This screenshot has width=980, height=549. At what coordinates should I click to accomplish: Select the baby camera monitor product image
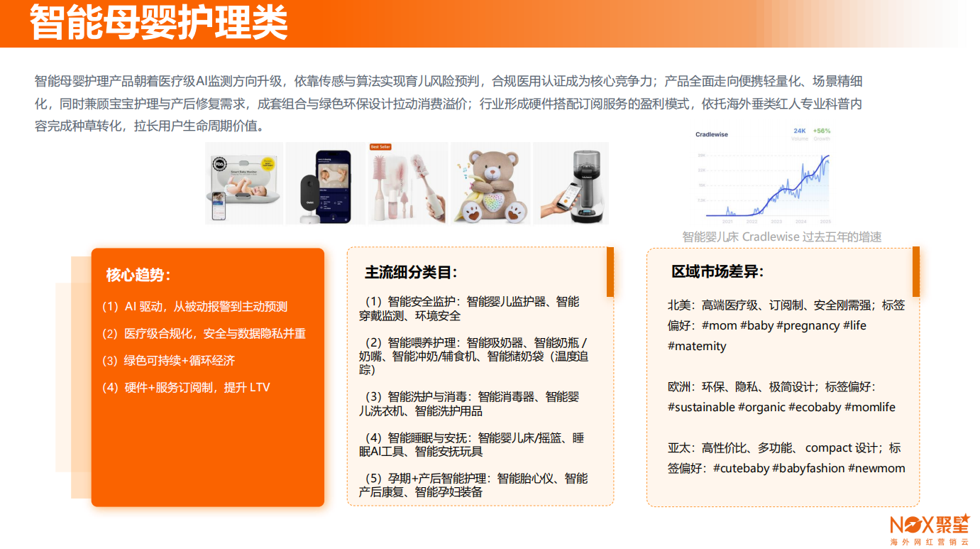pyautogui.click(x=326, y=183)
